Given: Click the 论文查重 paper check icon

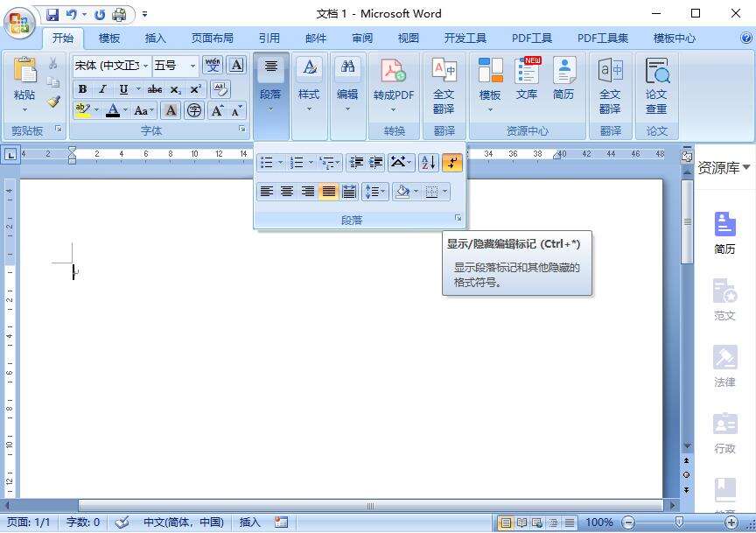Looking at the screenshot, I should pyautogui.click(x=656, y=86).
